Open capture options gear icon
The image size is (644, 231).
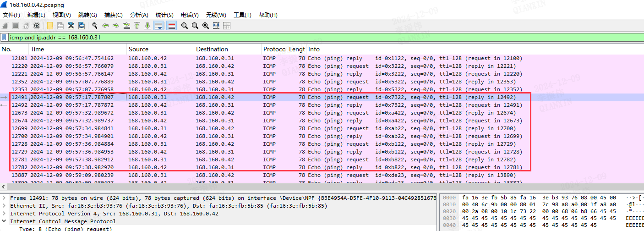[x=37, y=26]
